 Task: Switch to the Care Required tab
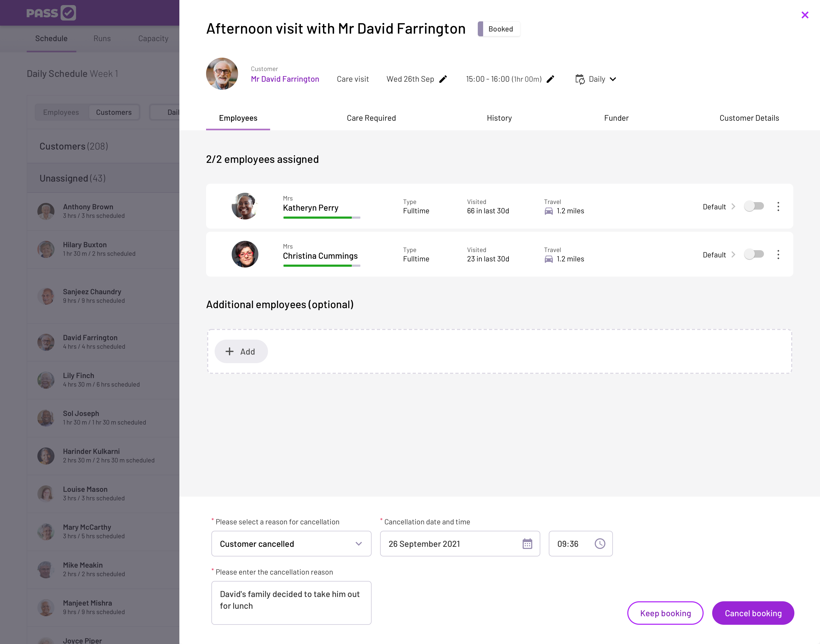tap(371, 118)
